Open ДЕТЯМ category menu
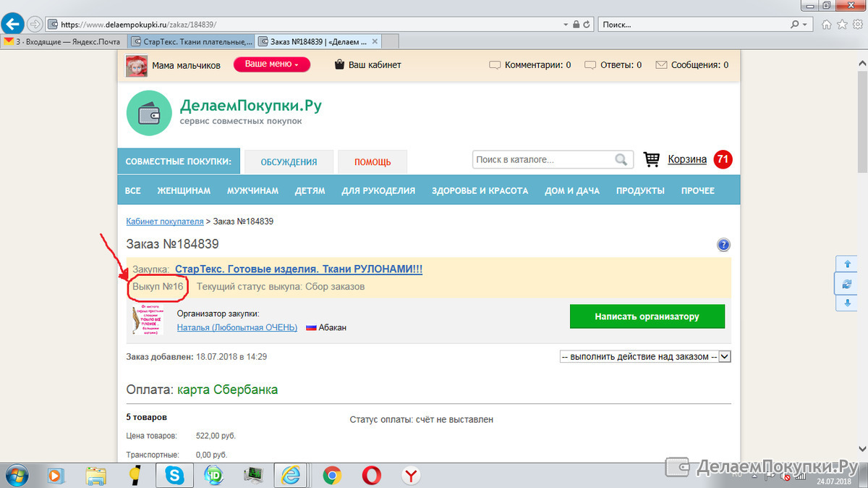 click(310, 190)
